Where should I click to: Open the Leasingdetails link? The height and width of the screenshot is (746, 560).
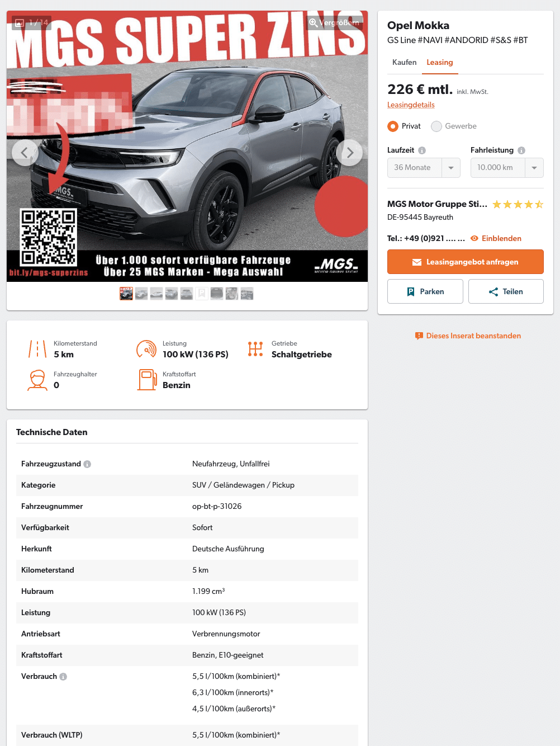[x=411, y=105]
